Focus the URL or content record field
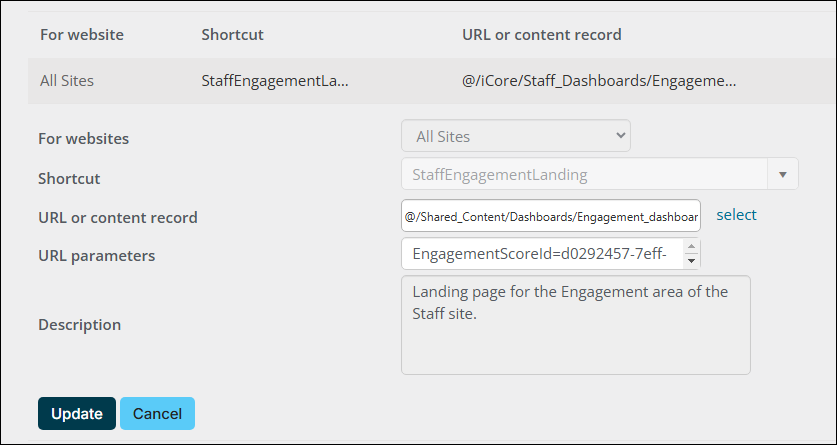 (551, 216)
